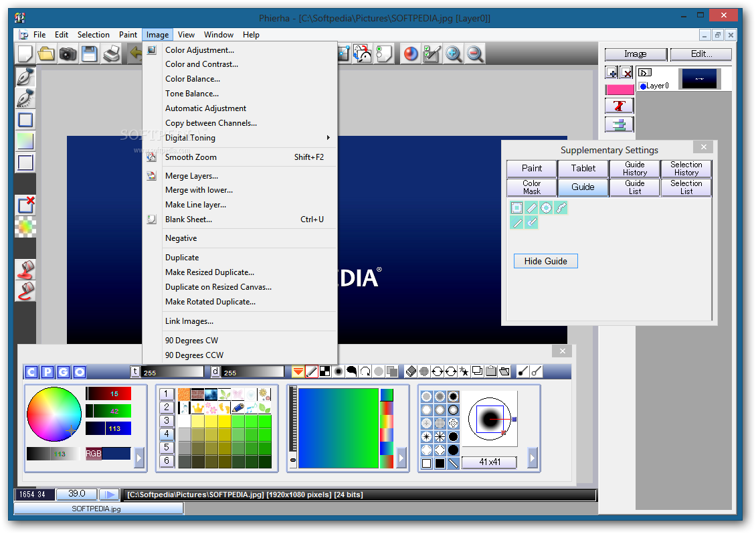Image resolution: width=756 pixels, height=534 pixels.
Task: Click the red text T layer icon
Action: tap(620, 106)
